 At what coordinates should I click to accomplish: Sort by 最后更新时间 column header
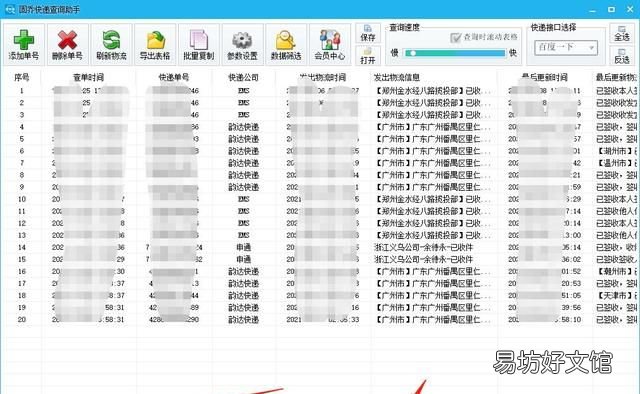[544, 77]
